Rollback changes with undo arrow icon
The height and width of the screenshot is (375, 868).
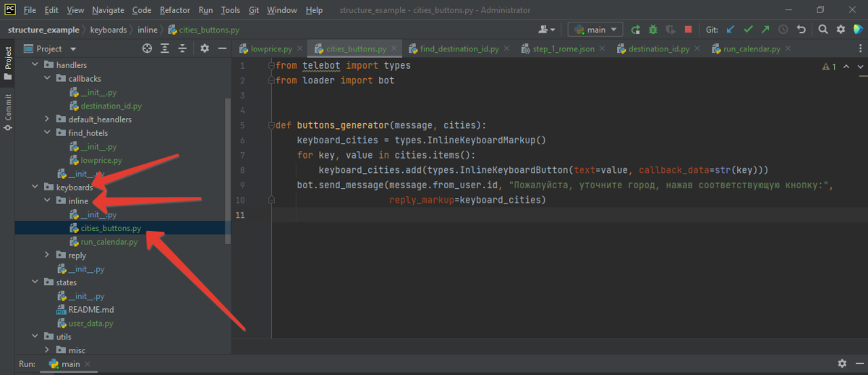coord(801,30)
